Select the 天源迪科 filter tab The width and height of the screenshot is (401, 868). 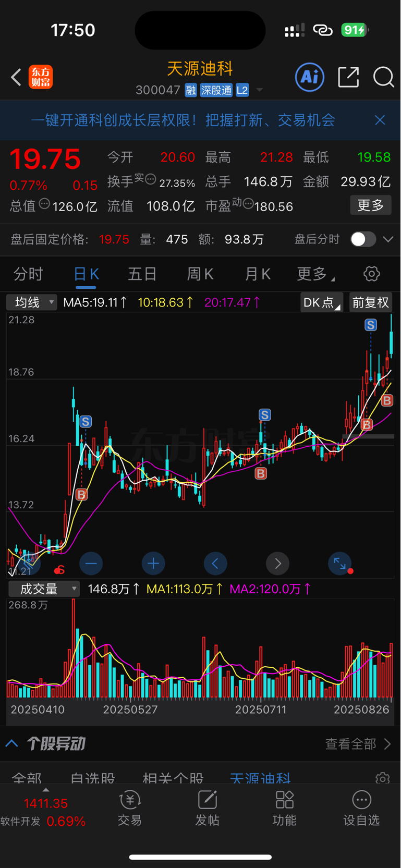260,779
